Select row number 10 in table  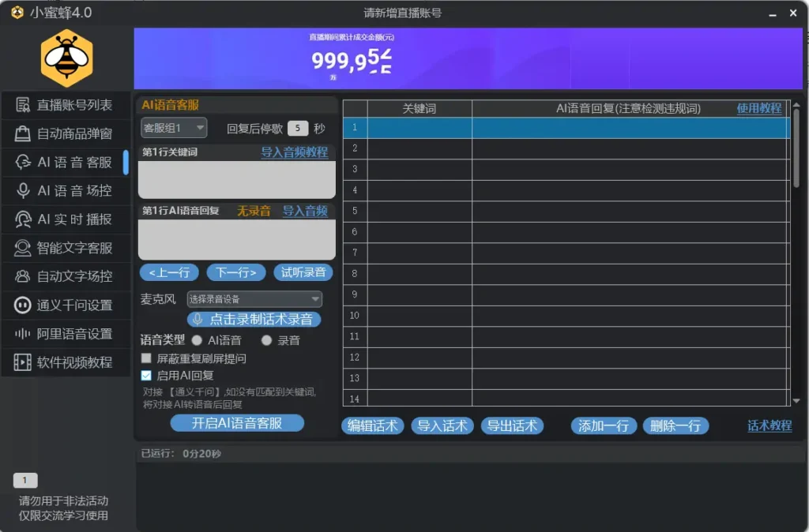355,316
